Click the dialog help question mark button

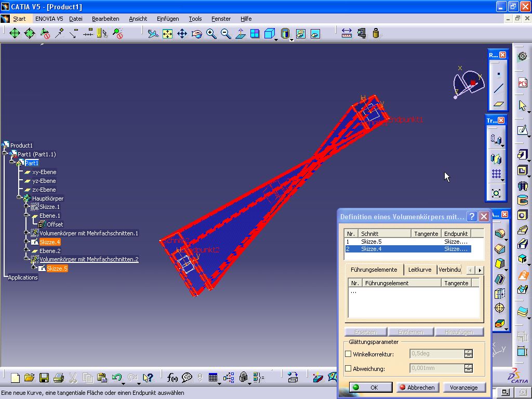[x=472, y=217]
